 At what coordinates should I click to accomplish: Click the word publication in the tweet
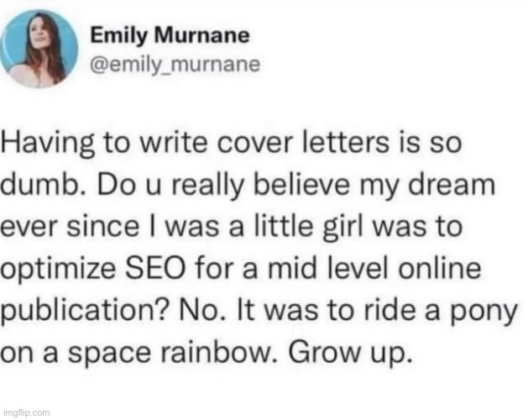(x=84, y=311)
